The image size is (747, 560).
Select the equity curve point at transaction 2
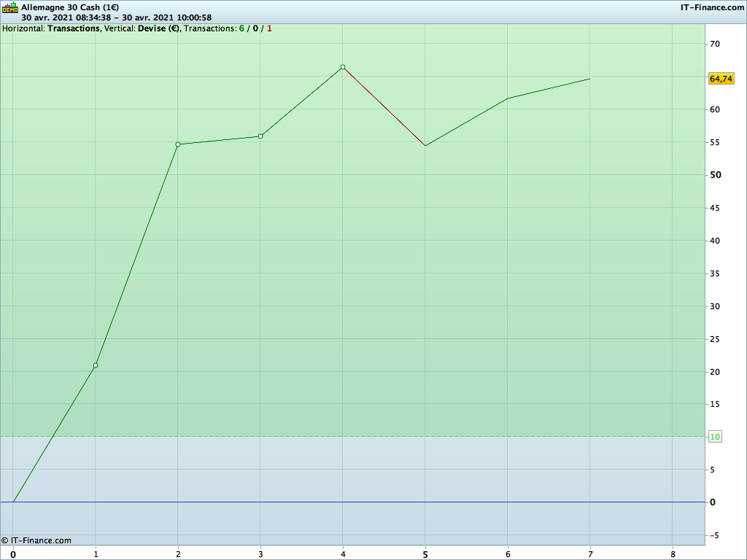click(178, 144)
